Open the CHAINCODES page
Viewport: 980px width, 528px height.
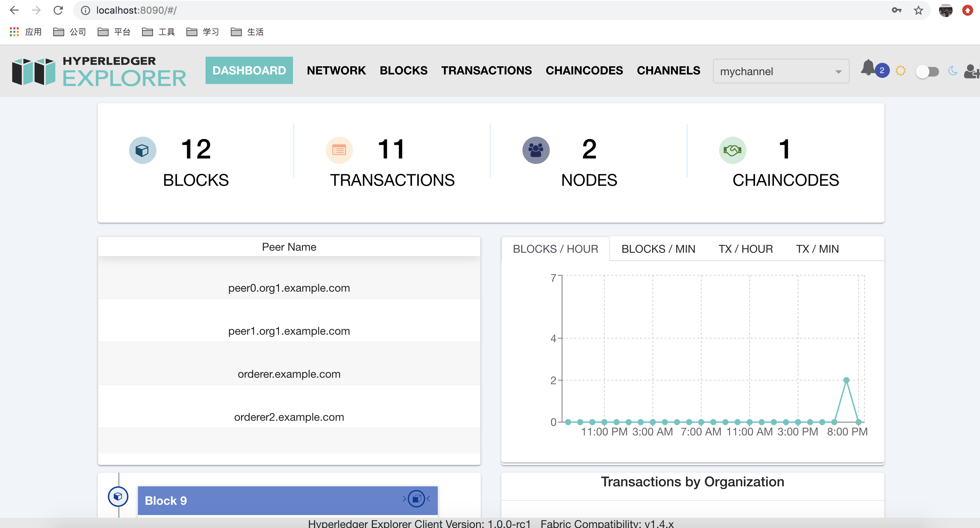(584, 70)
